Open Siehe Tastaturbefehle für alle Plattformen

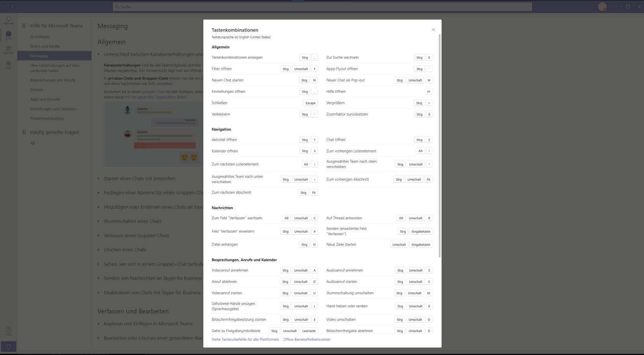tap(245, 339)
